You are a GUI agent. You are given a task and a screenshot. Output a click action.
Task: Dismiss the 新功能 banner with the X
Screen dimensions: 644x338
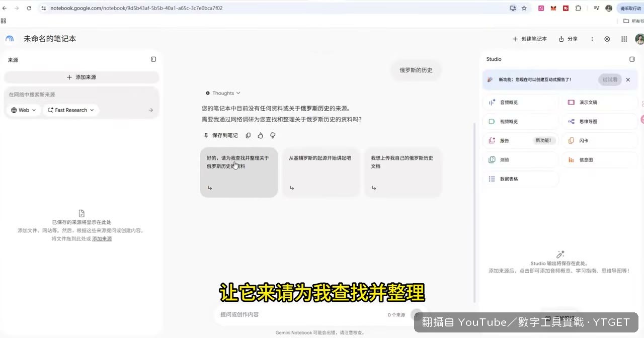(x=628, y=79)
